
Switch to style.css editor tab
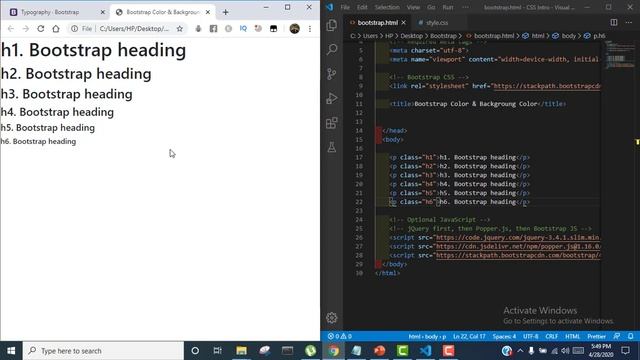437,22
